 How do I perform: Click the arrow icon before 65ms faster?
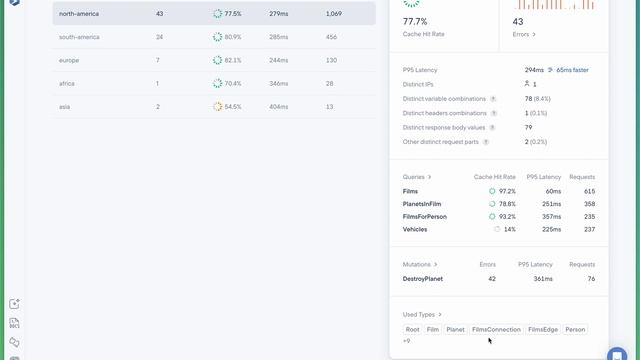point(550,70)
